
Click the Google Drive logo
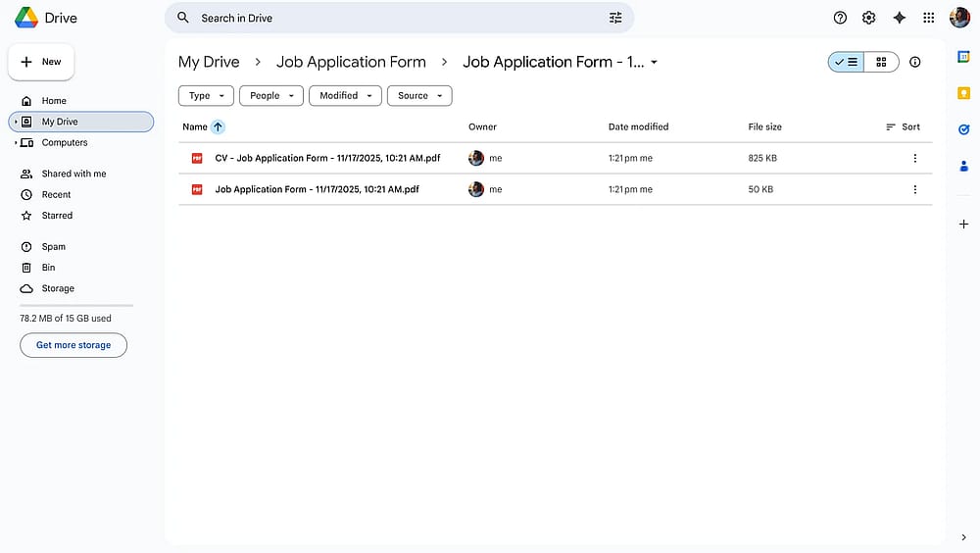[x=26, y=18]
